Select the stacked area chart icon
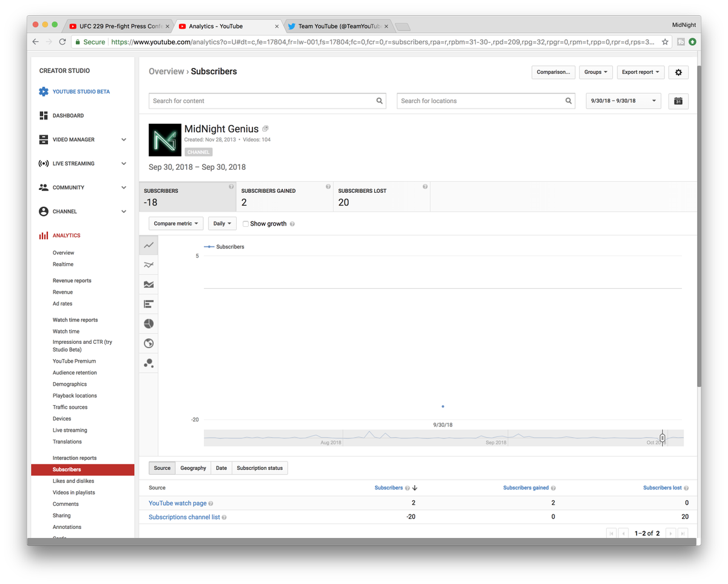The width and height of the screenshot is (728, 584). pos(149,284)
